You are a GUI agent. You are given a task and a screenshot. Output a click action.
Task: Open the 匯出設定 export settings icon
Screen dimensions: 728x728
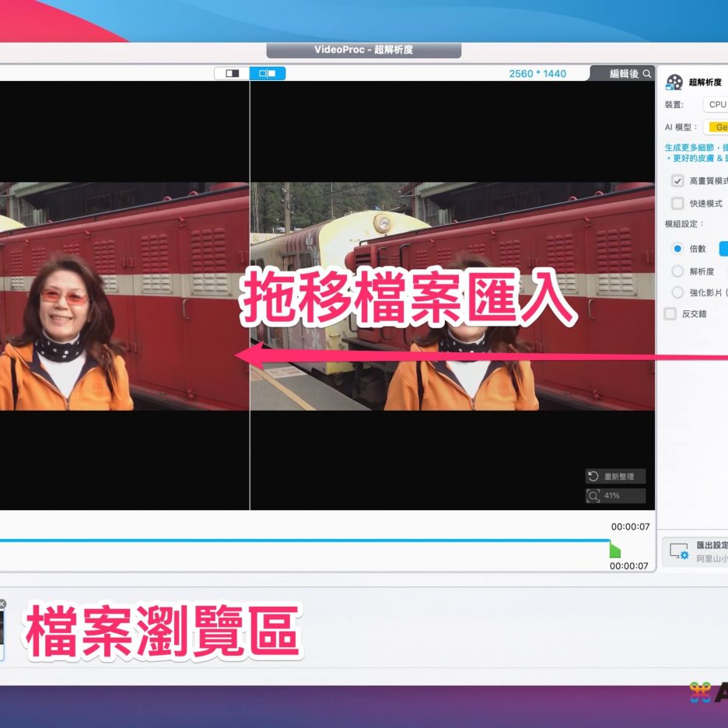pos(679,551)
